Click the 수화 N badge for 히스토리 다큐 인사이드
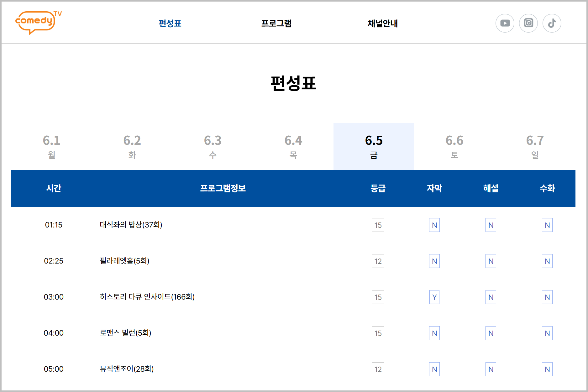The image size is (588, 392). (547, 297)
